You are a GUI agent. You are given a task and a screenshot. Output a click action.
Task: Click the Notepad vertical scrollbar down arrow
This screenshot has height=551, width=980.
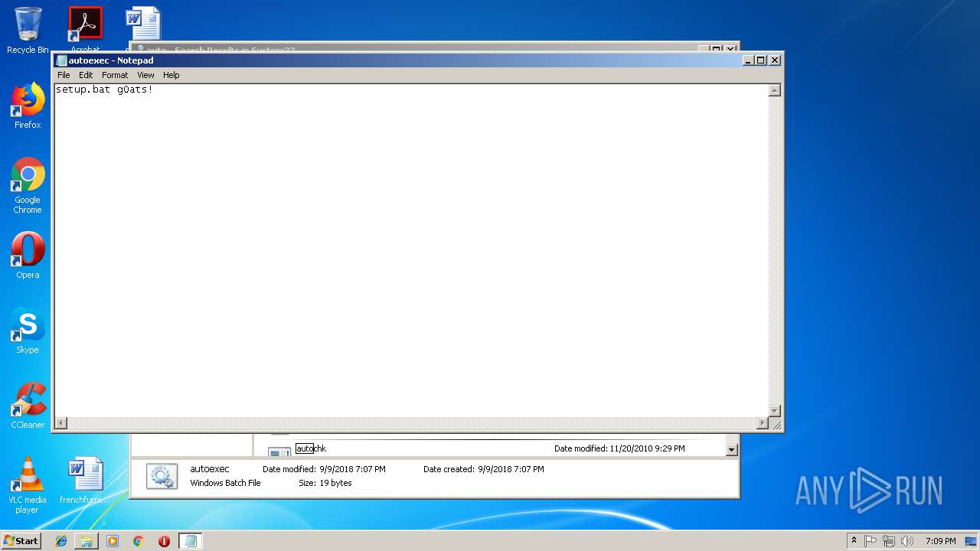pos(774,411)
